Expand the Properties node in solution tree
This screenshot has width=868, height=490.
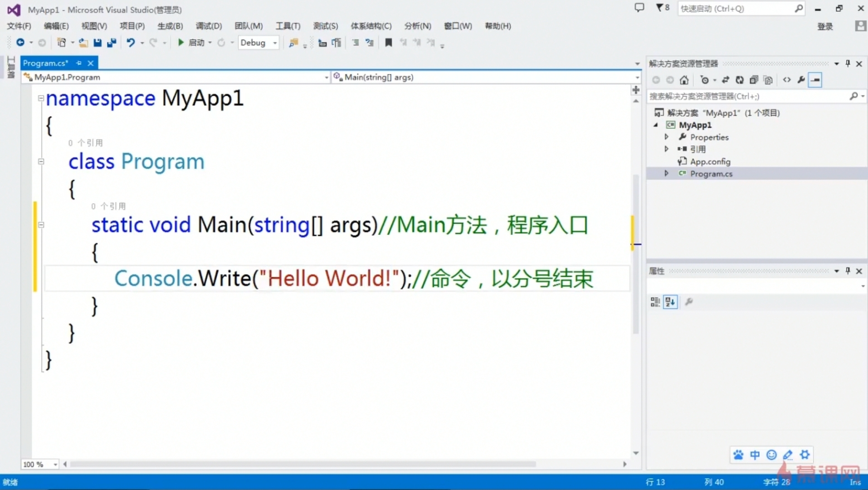(666, 137)
